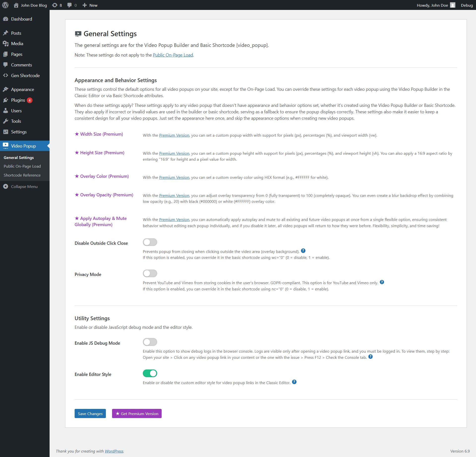Turn off the Enable Editor Style toggle
The width and height of the screenshot is (476, 457).
[x=150, y=373]
